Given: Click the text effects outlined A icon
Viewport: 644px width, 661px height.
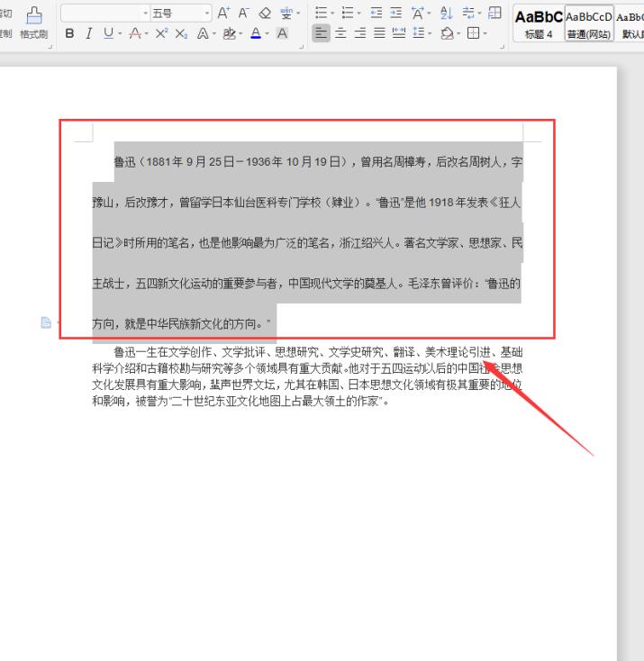Looking at the screenshot, I should coord(203,33).
